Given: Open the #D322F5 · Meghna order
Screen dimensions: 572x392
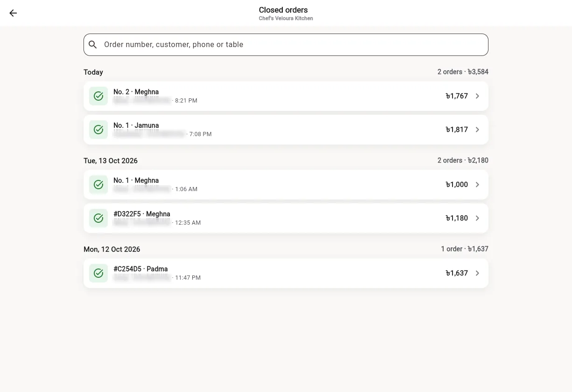Looking at the screenshot, I should tap(286, 218).
